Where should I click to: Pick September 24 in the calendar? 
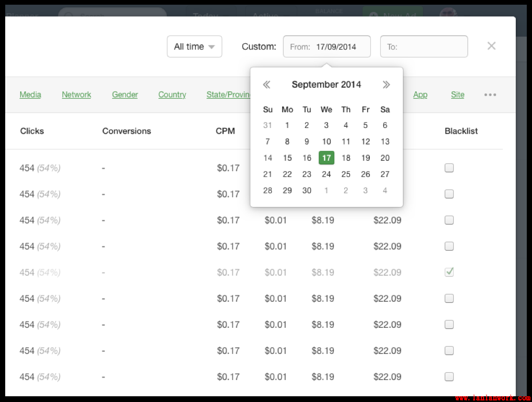pyautogui.click(x=327, y=174)
